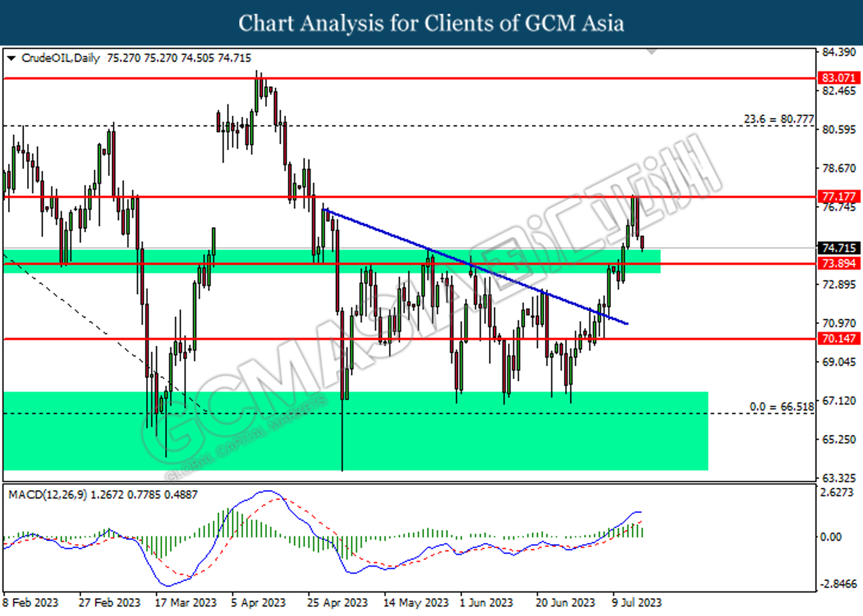Select the blue descending trendline
This screenshot has height=616, width=863.
[x=476, y=267]
